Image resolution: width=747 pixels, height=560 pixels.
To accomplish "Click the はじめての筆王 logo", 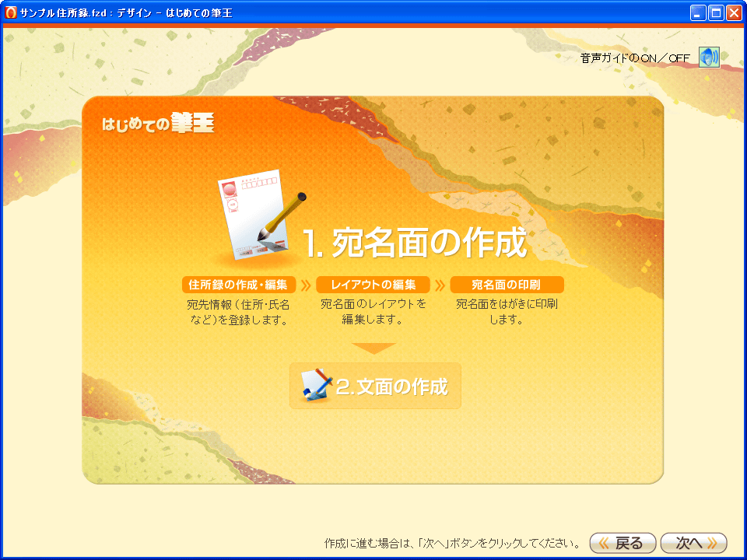I will [x=158, y=123].
